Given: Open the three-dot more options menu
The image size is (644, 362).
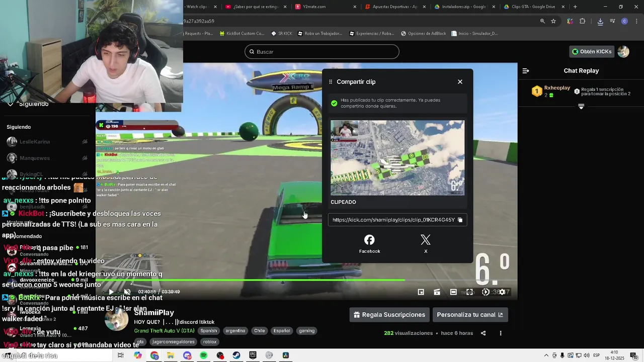Looking at the screenshot, I should point(501,333).
